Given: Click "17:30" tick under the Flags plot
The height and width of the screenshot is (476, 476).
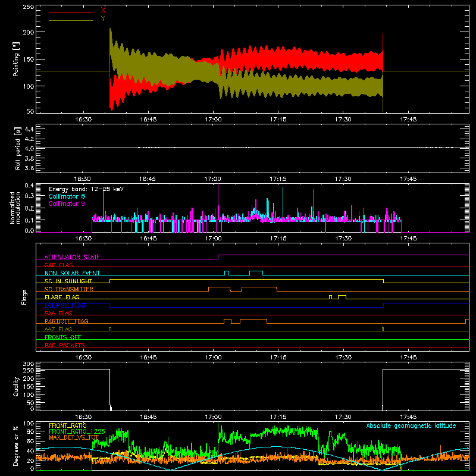Looking at the screenshot, I should pos(343,358).
